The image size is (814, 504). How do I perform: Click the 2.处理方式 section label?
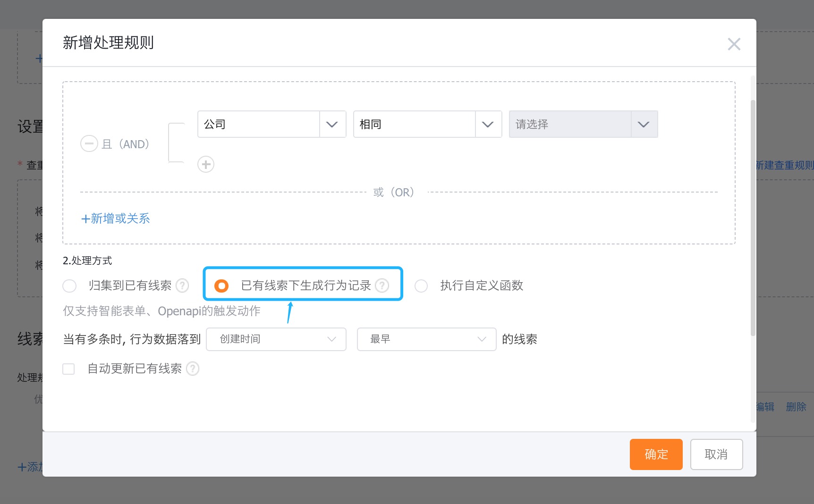point(87,260)
